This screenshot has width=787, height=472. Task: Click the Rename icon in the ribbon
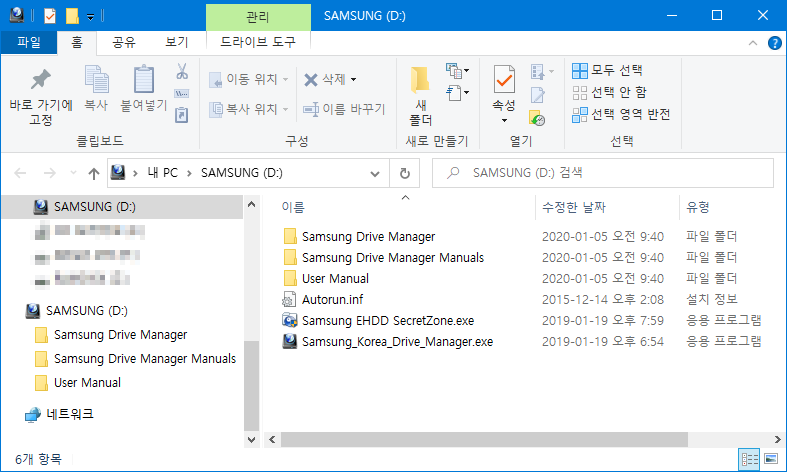point(311,109)
